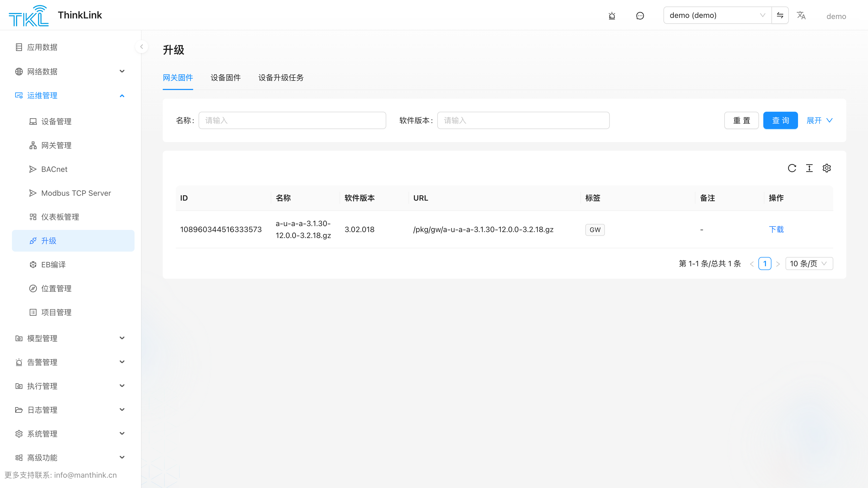This screenshot has height=488, width=868.
Task: Click the 3.02.018 version cell
Action: click(359, 229)
